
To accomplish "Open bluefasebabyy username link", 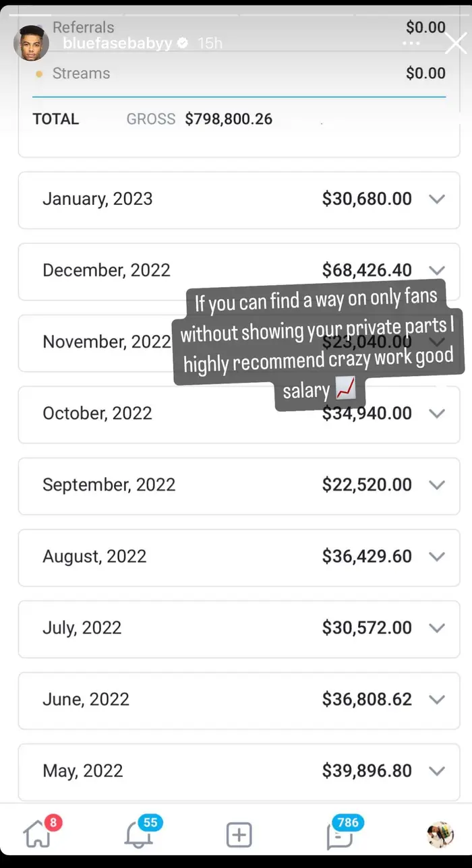I will tap(117, 44).
